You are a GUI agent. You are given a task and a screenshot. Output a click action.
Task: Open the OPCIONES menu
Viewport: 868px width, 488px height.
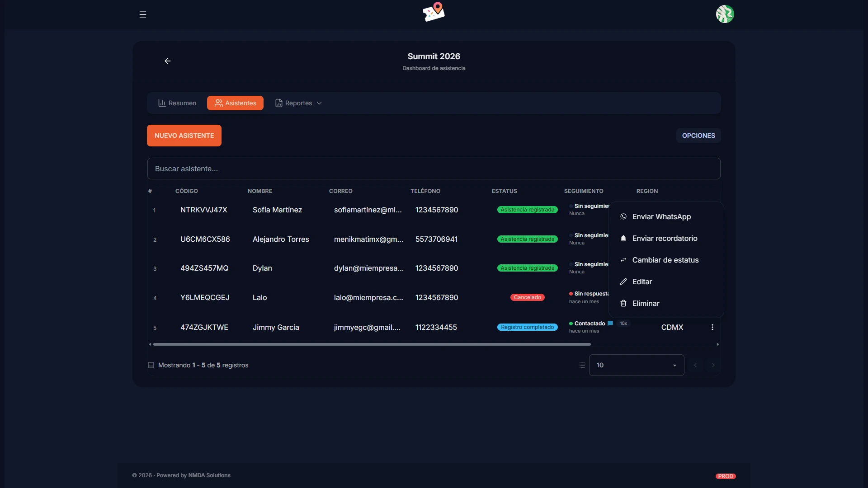click(x=698, y=136)
